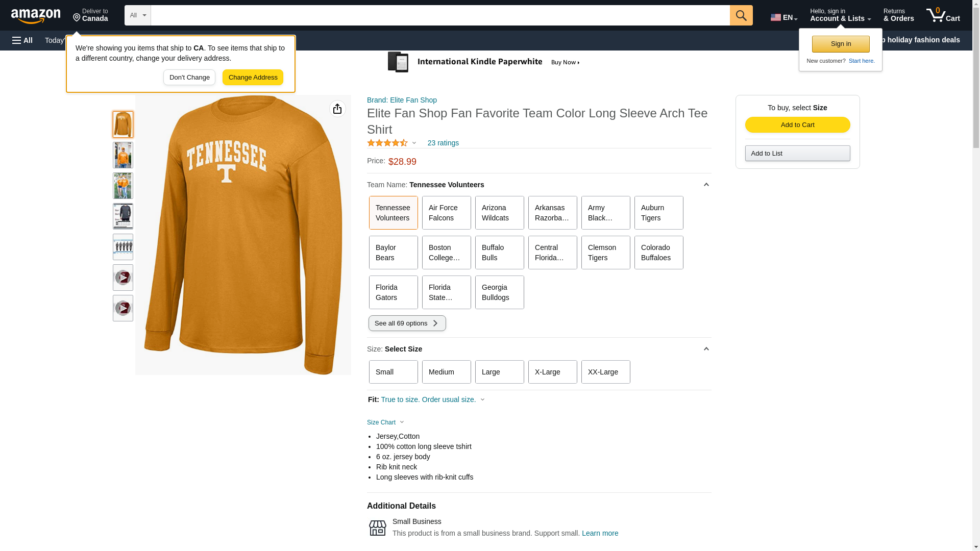Image resolution: width=980 pixels, height=551 pixels.
Task: Play the first product video thumbnail
Action: coord(123,278)
